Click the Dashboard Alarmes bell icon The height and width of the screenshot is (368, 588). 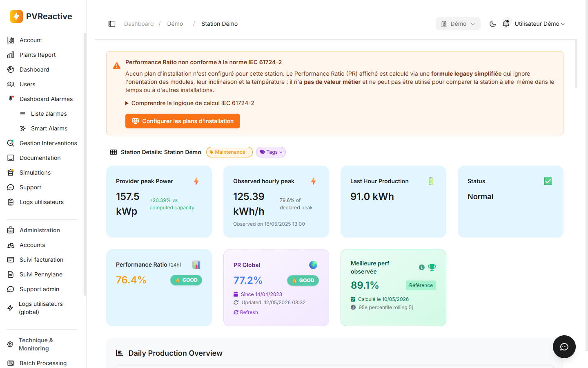tap(11, 99)
